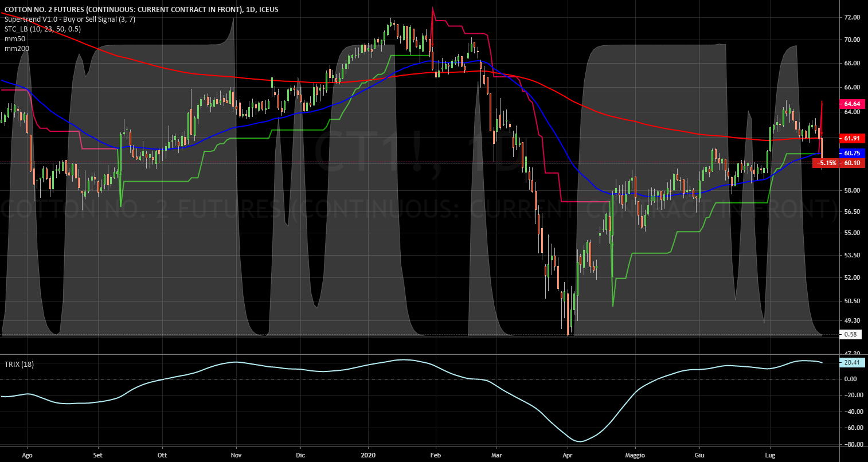Click the Dic date label
The width and height of the screenshot is (868, 462).
click(x=299, y=456)
